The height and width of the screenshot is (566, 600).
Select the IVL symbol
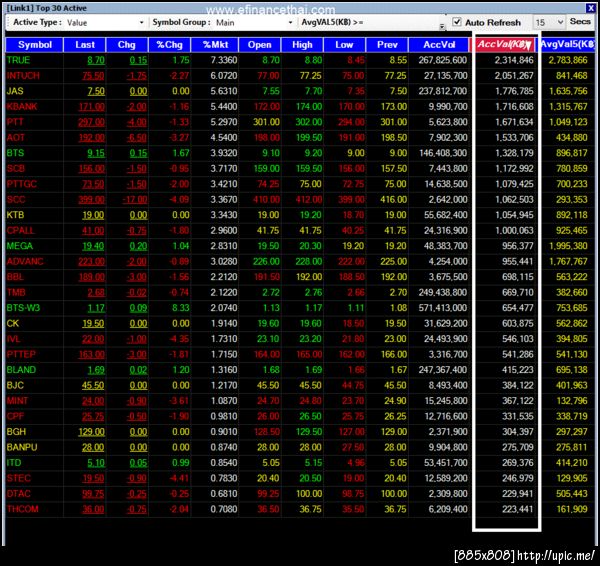[13, 339]
